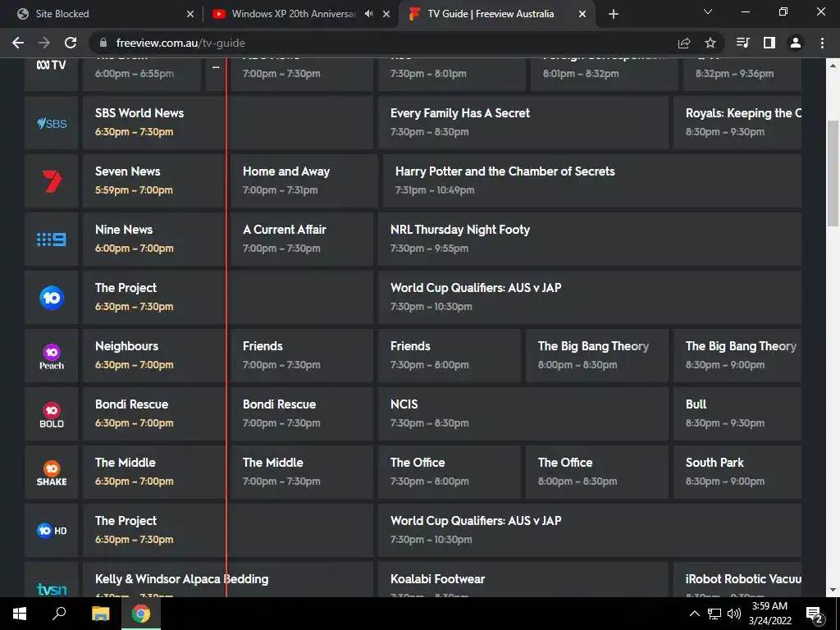Screen dimensions: 840x630
Task: Open the Windows Start menu
Action: pyautogui.click(x=20, y=614)
